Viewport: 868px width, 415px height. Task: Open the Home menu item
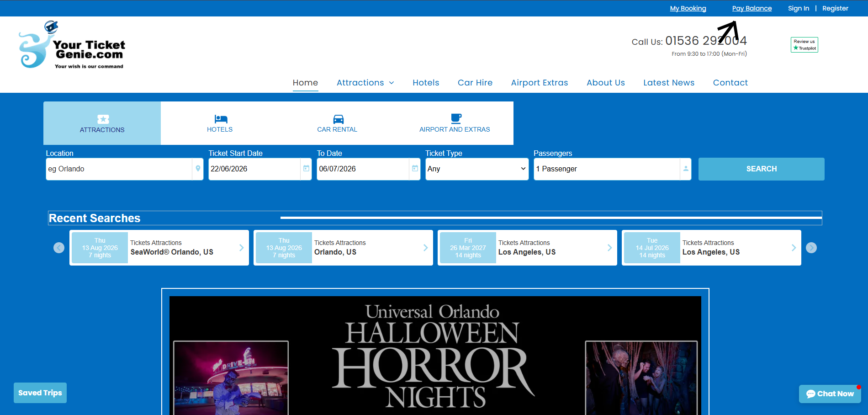coord(305,83)
